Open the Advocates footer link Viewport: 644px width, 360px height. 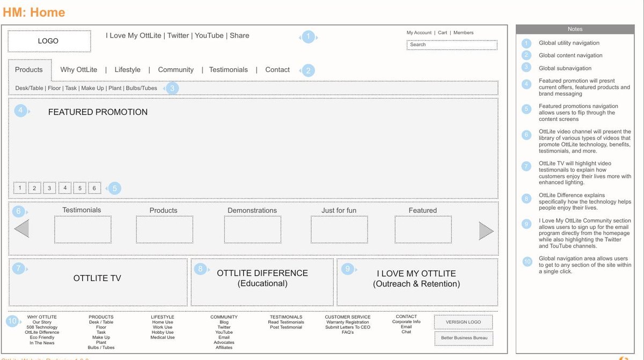[224, 342]
